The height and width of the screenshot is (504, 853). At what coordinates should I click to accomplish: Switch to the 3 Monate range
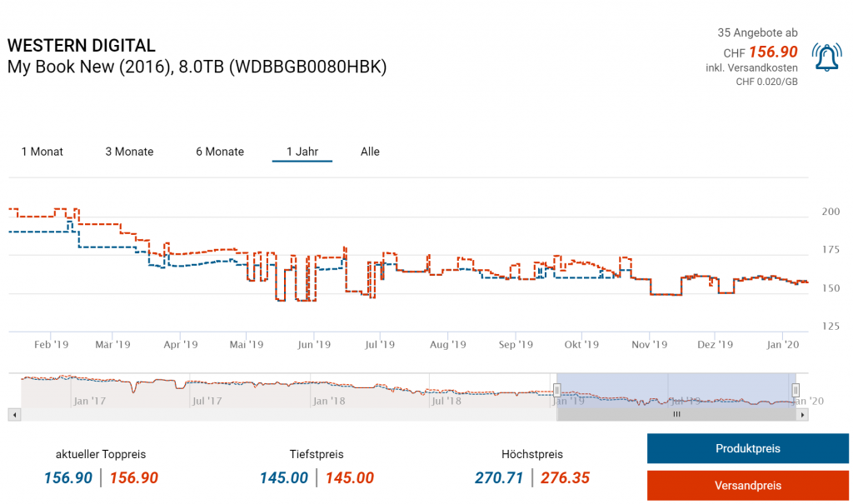129,152
